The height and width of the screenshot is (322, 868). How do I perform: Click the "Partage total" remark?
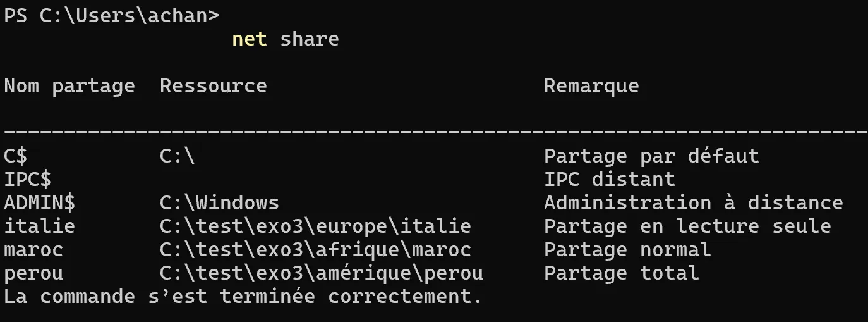click(x=621, y=273)
